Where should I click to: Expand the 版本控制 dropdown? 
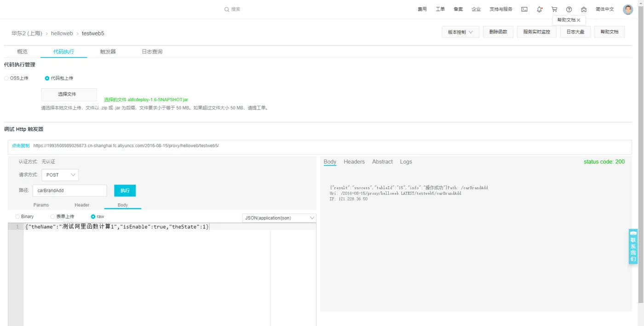[x=460, y=32]
